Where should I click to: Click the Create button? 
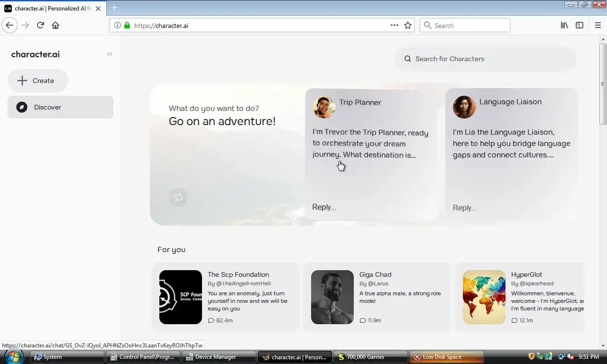tap(38, 81)
